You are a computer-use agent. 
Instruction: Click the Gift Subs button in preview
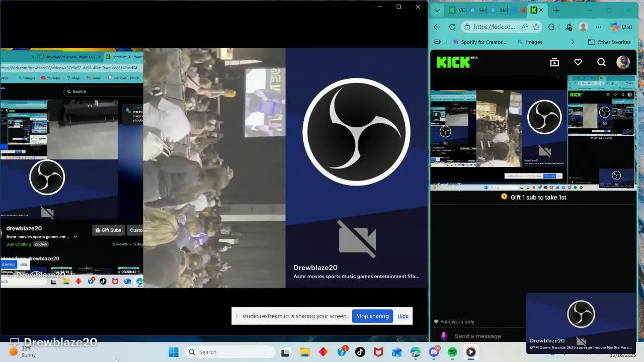coord(108,230)
